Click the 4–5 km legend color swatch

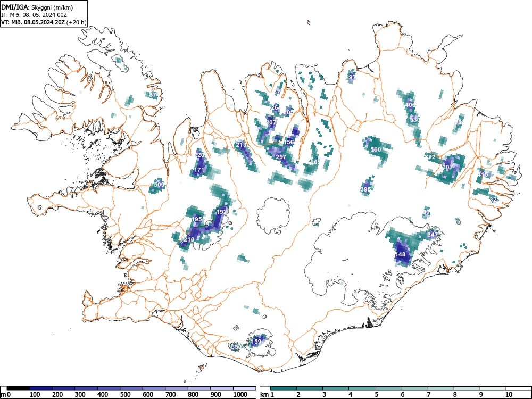point(362,388)
